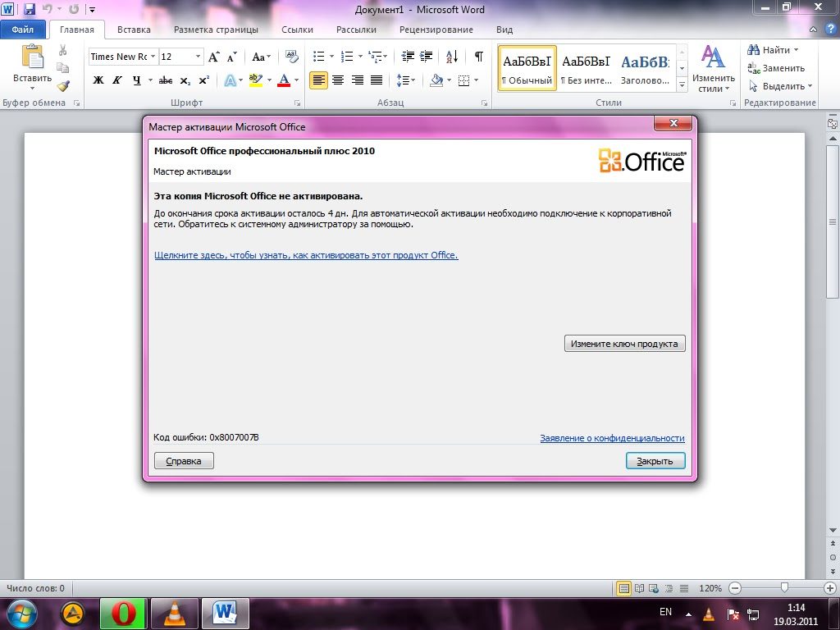Apply yellow text highlight color
This screenshot has width=840, height=630.
coord(256,80)
